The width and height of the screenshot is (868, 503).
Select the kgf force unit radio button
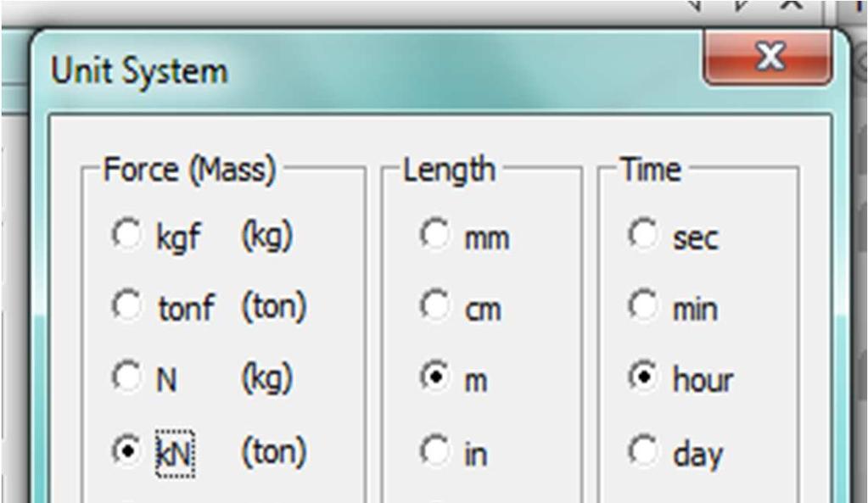126,234
